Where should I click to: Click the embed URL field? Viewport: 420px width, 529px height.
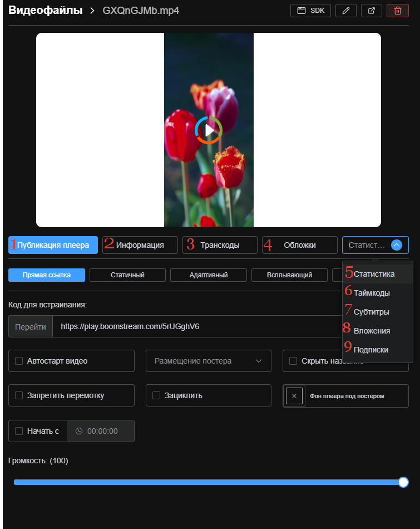pos(197,326)
